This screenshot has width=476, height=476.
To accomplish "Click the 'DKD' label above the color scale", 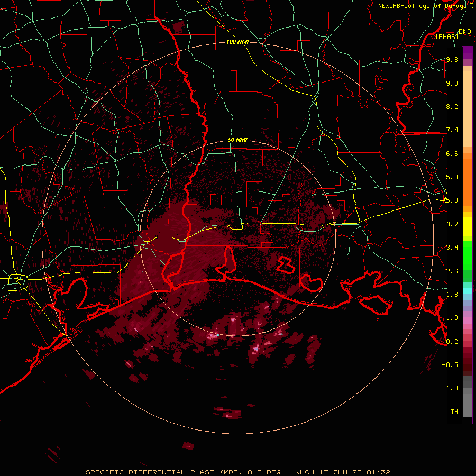I will coord(465,32).
